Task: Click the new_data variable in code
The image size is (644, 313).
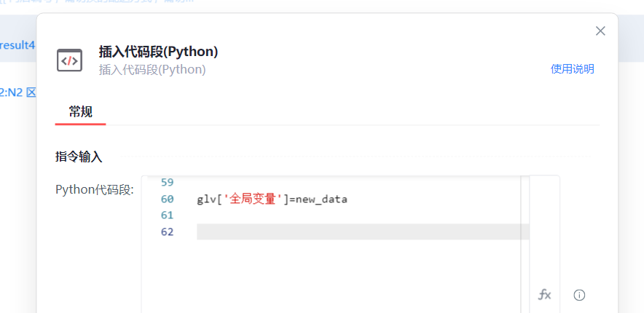Action: coord(321,199)
